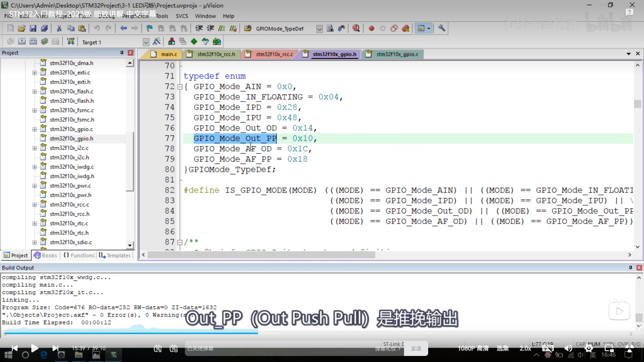Open Target Options magic wand icon
This screenshot has width=644, height=362.
pos(156,42)
